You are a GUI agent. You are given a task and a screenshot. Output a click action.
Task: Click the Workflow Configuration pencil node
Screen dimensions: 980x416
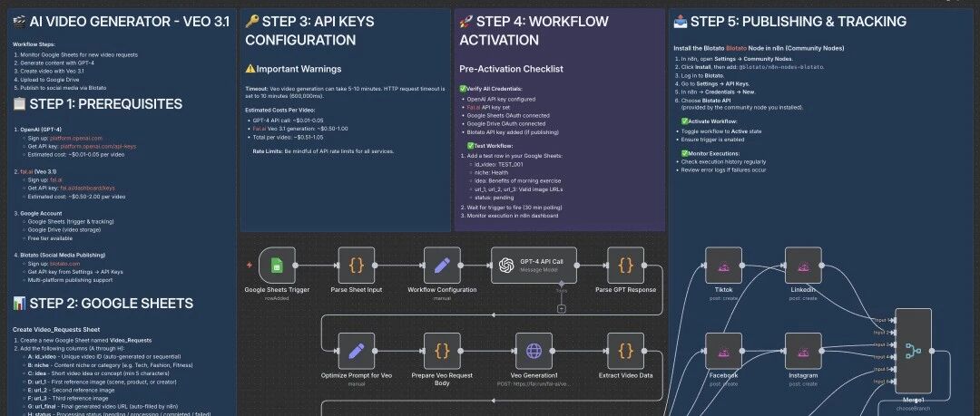(x=442, y=266)
